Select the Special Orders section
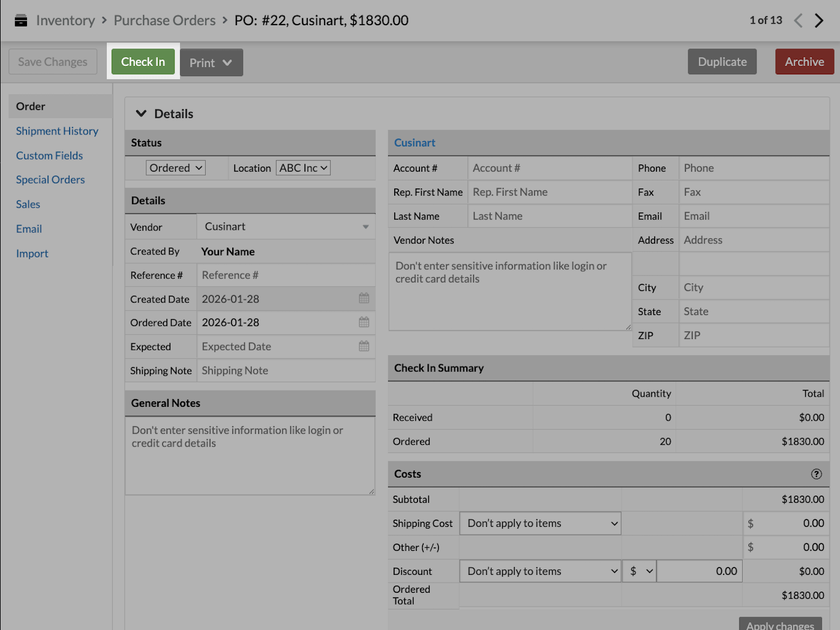The height and width of the screenshot is (630, 840). click(x=50, y=179)
